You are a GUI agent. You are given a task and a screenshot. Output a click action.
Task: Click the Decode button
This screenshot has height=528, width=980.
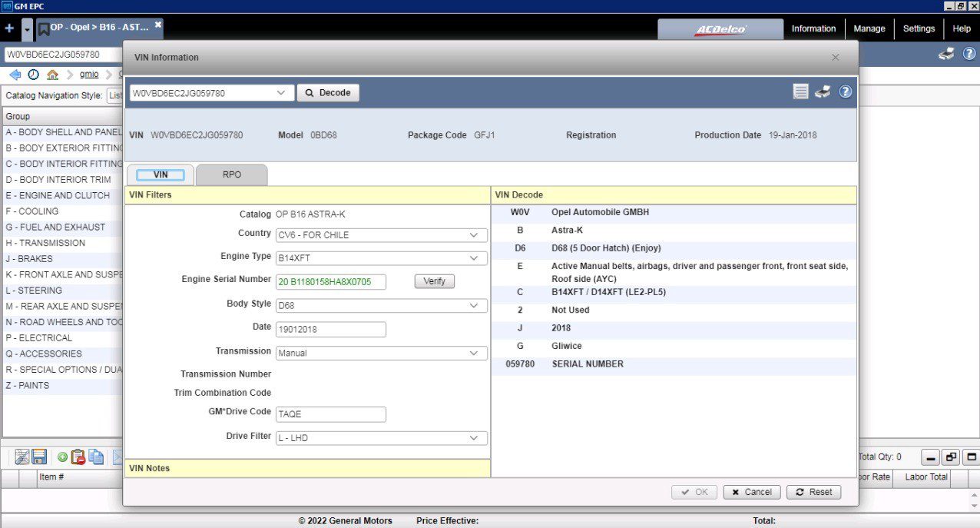pos(328,91)
